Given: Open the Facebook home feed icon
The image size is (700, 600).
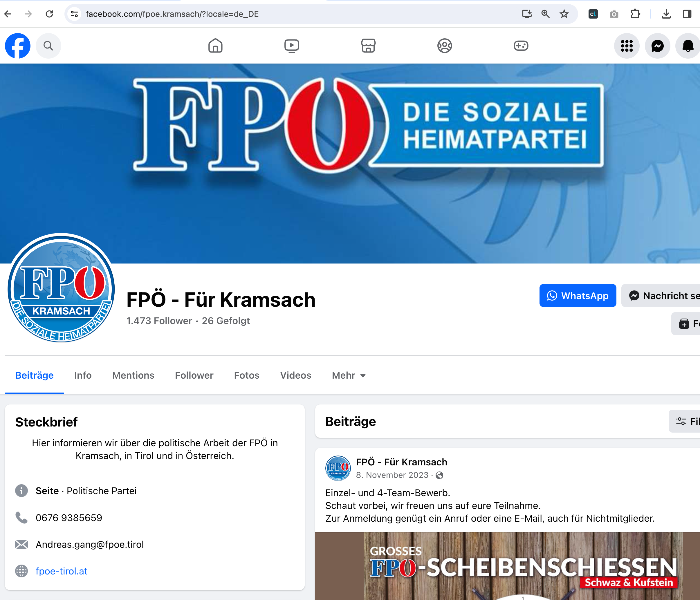Looking at the screenshot, I should click(x=215, y=46).
